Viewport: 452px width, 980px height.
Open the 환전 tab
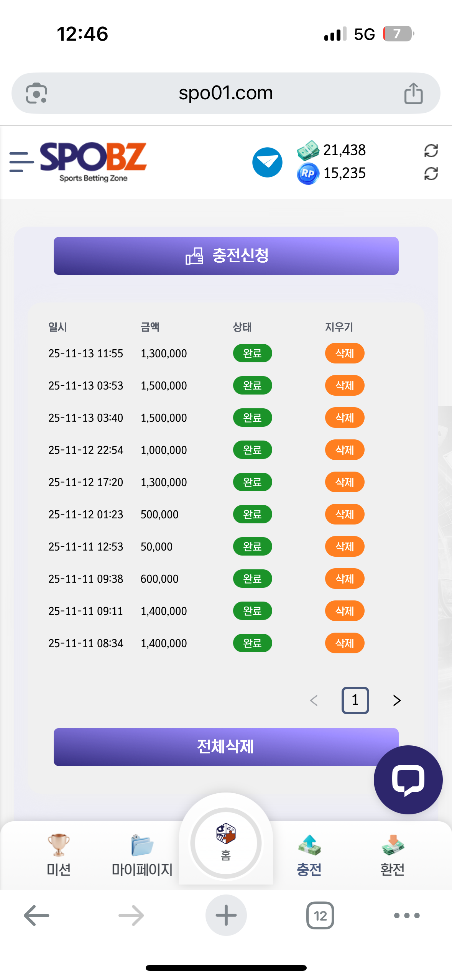pyautogui.click(x=392, y=855)
